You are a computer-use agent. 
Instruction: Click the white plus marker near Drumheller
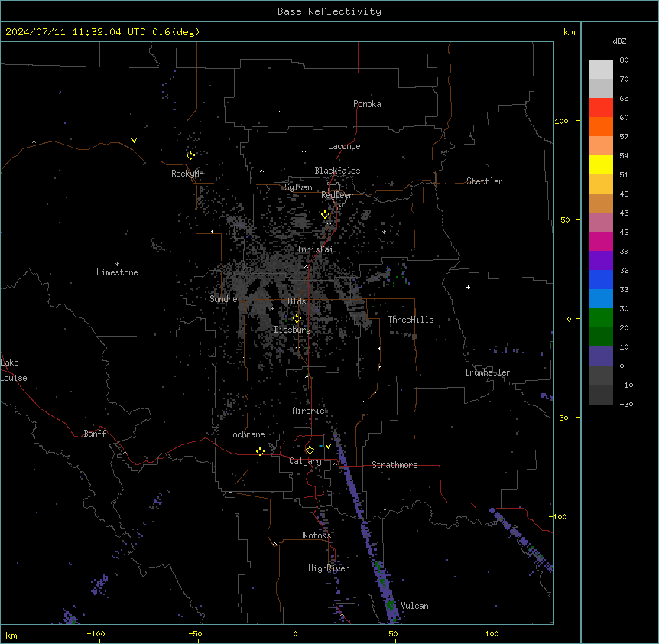[468, 287]
